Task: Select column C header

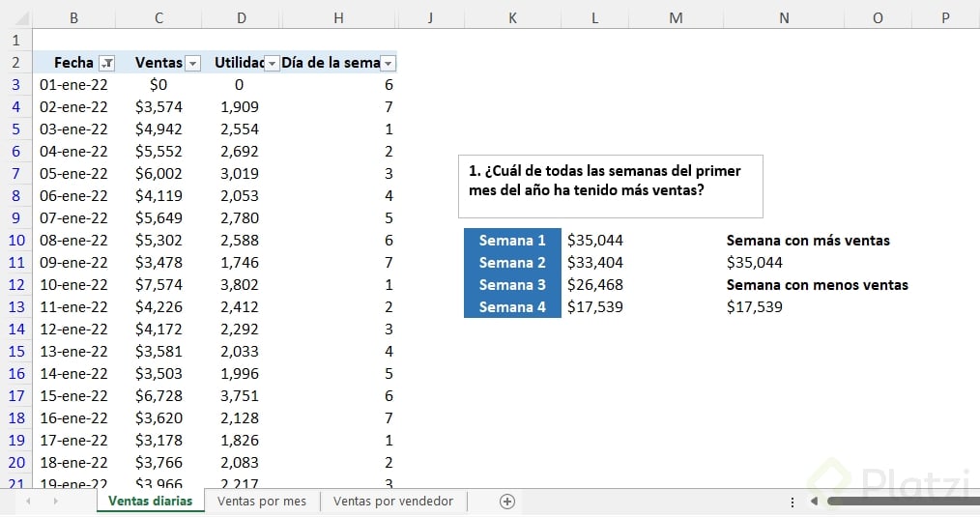Action: coord(159,18)
